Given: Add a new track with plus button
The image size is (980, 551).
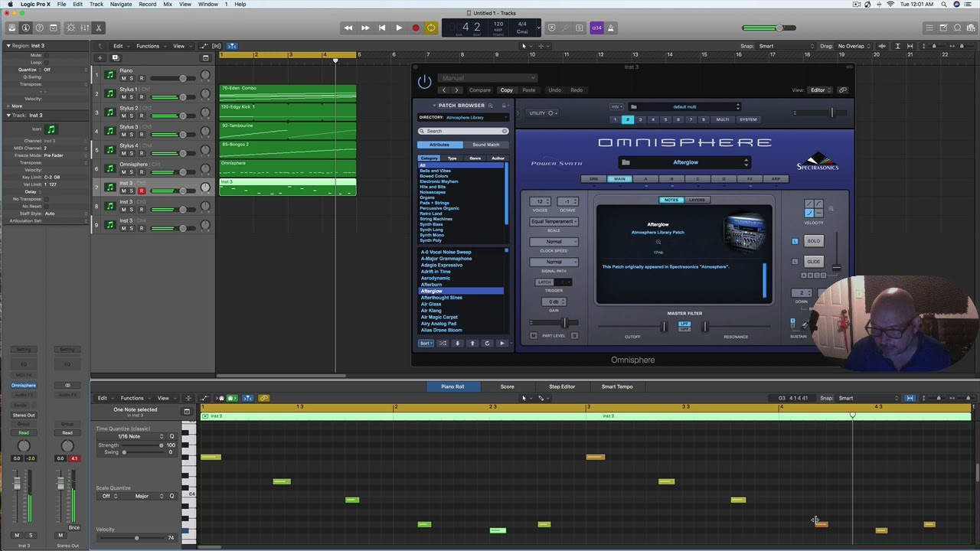Looking at the screenshot, I should tap(100, 57).
